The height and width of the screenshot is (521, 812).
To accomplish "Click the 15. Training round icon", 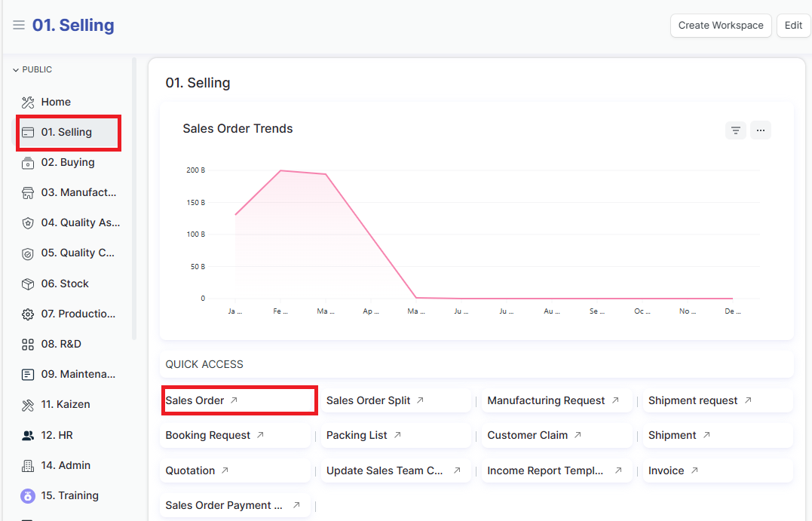I will [x=28, y=496].
